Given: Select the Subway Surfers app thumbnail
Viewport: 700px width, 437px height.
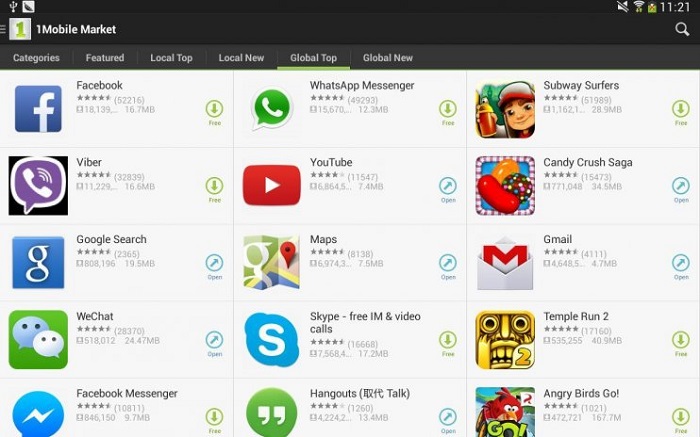Looking at the screenshot, I should 505,109.
